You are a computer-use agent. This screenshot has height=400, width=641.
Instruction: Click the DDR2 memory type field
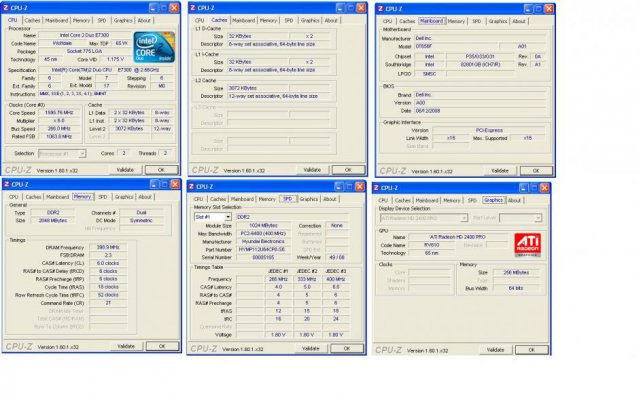tap(53, 212)
